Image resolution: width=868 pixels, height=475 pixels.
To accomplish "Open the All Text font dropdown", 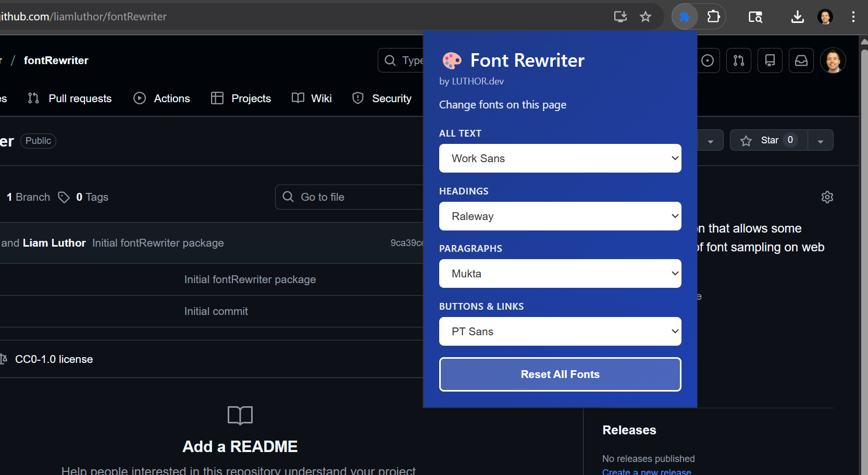I will (x=560, y=158).
